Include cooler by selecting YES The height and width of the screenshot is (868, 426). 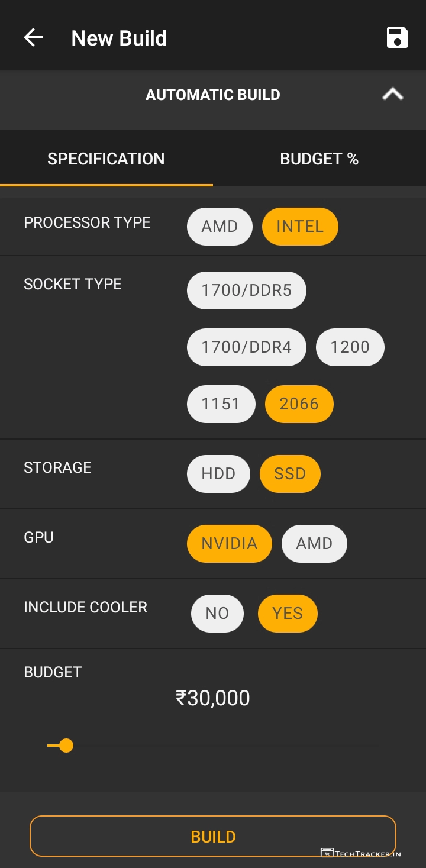click(288, 614)
